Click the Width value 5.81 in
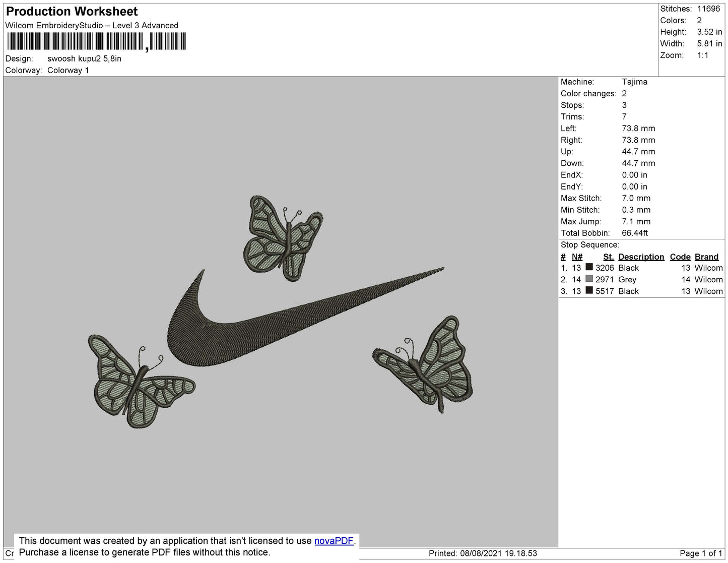 709,43
